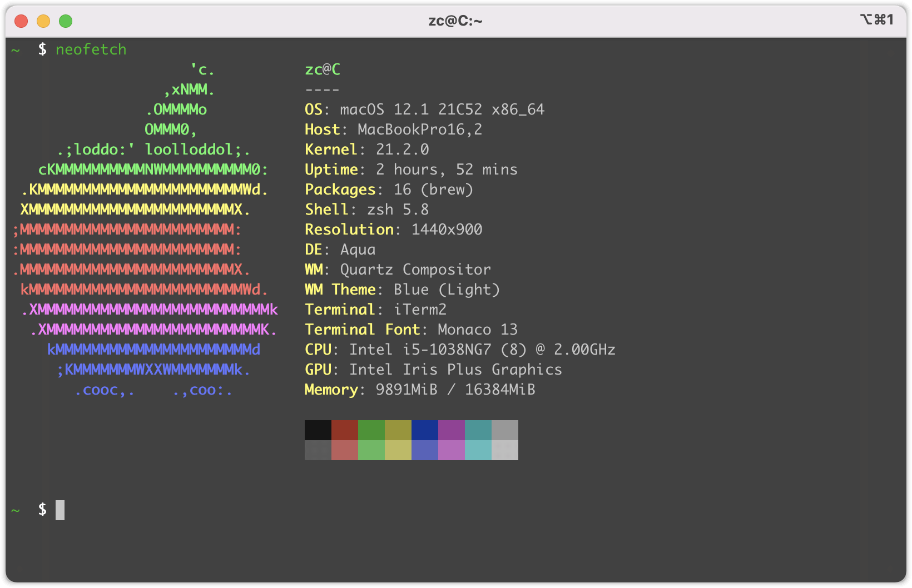912x588 pixels.
Task: Place cursor at the empty shell prompt
Action: pos(60,510)
